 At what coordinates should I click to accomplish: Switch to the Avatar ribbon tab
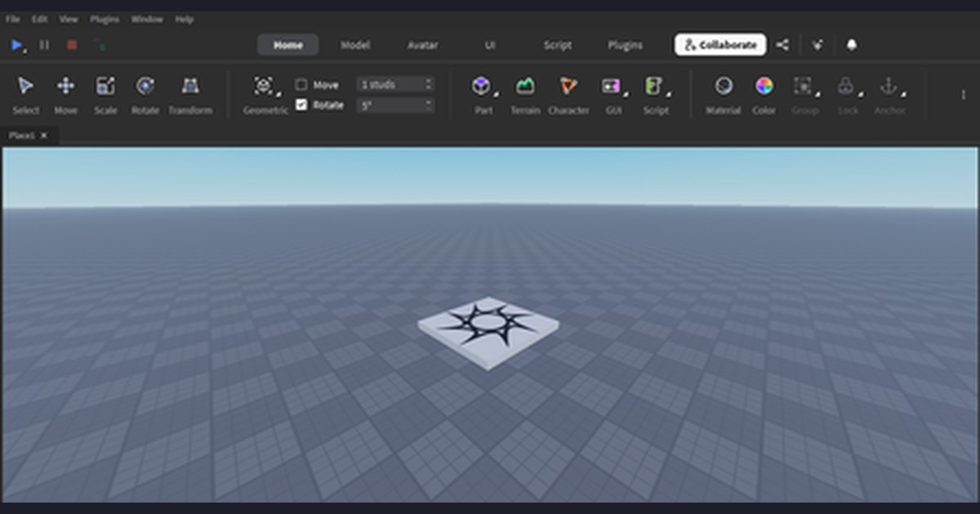click(423, 45)
